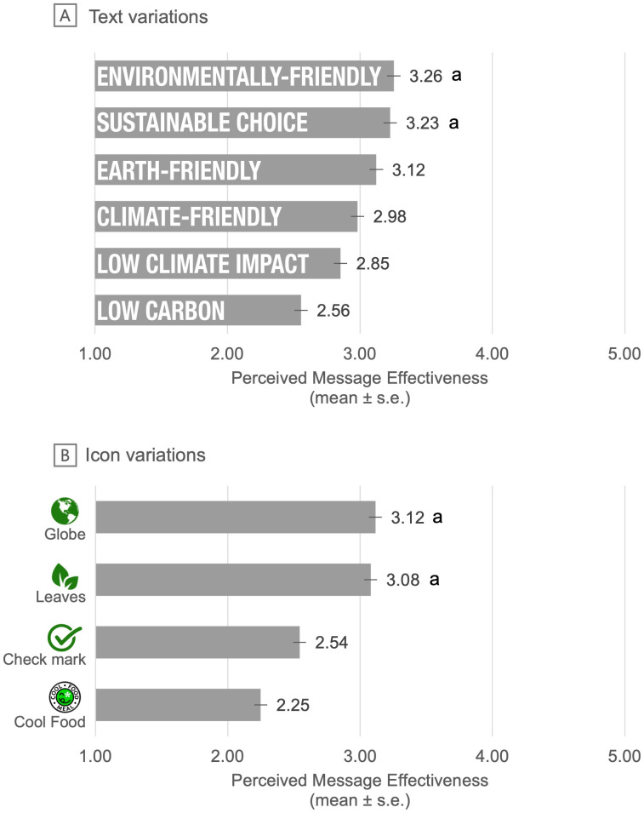Screen dimensions: 644x813
Task: Click the 3.26 value label
Action: 425,77
